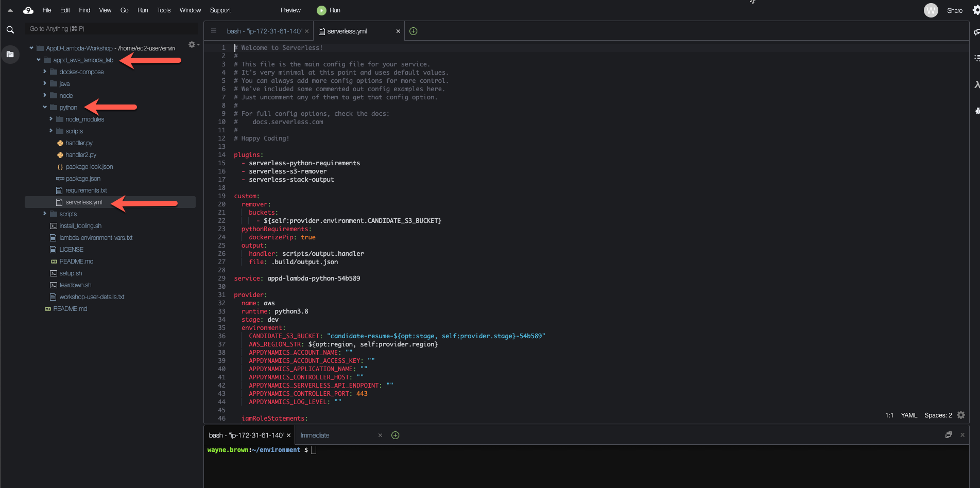Click the user avatar W
The height and width of the screenshot is (488, 980).
[931, 10]
